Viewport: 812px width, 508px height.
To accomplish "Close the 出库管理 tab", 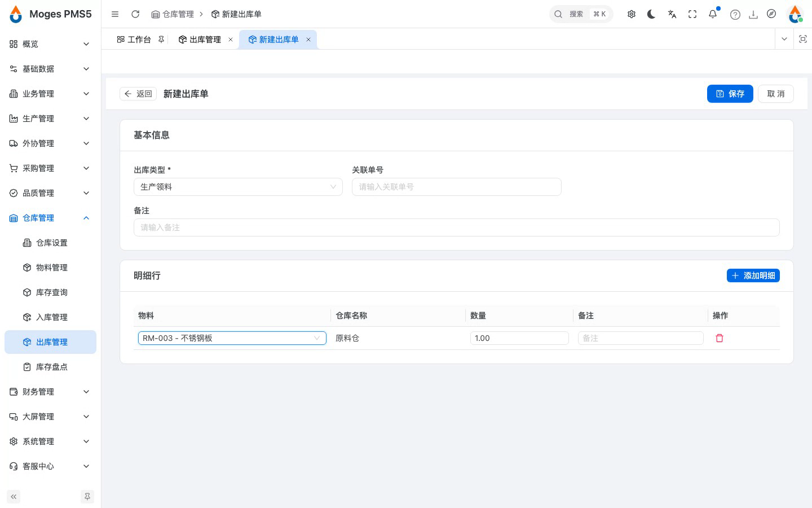I will (231, 40).
